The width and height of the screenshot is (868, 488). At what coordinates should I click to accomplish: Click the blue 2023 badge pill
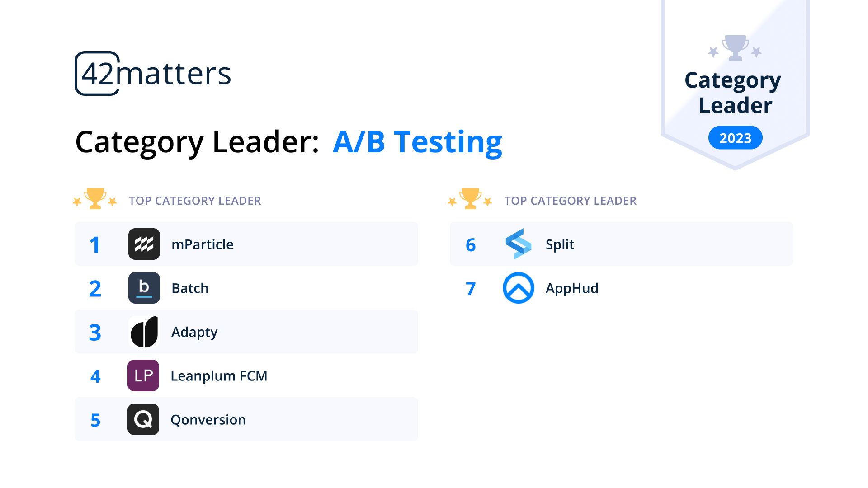735,138
